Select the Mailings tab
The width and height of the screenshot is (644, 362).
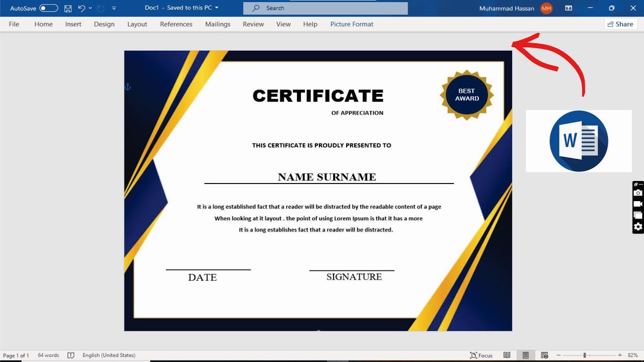[218, 24]
